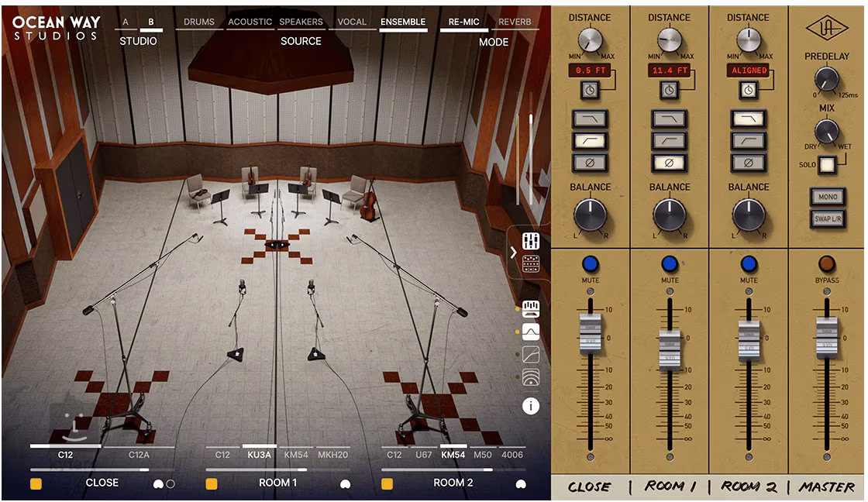Image resolution: width=868 pixels, height=502 pixels.
Task: Enable the Room 1 high-cut filter button
Action: (670, 119)
